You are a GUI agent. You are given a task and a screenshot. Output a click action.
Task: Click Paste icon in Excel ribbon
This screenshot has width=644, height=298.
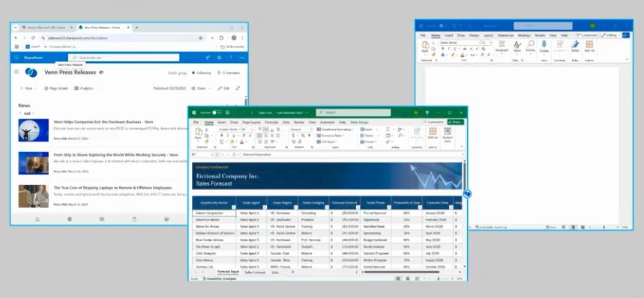(x=199, y=133)
